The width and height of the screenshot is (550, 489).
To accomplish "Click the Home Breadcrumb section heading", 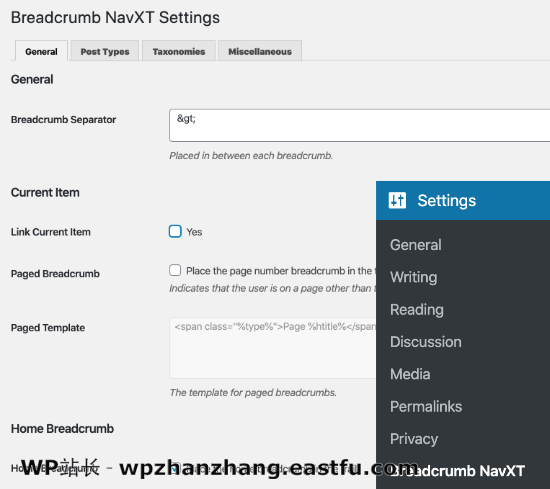I will coord(62,429).
